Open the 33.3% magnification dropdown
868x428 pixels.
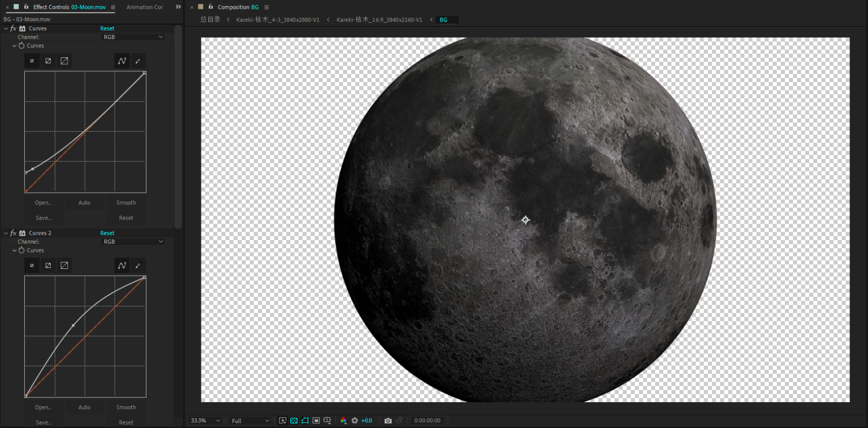(x=205, y=421)
